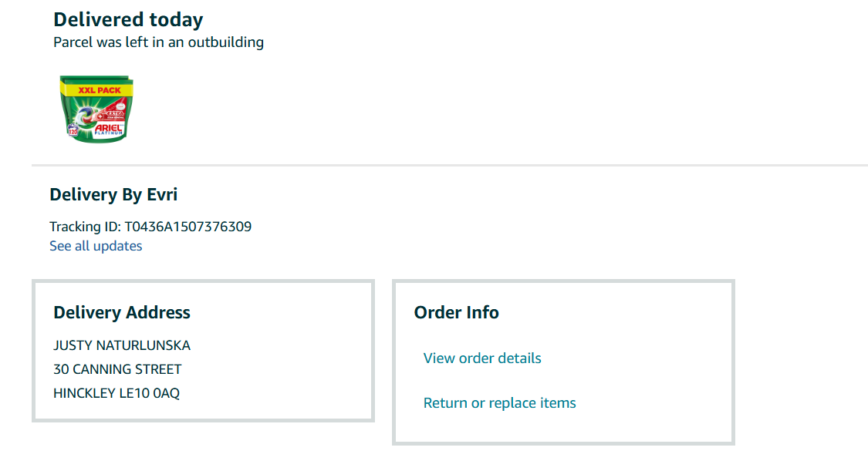
Task: Click the word Evri in the courier heading
Action: tap(162, 194)
